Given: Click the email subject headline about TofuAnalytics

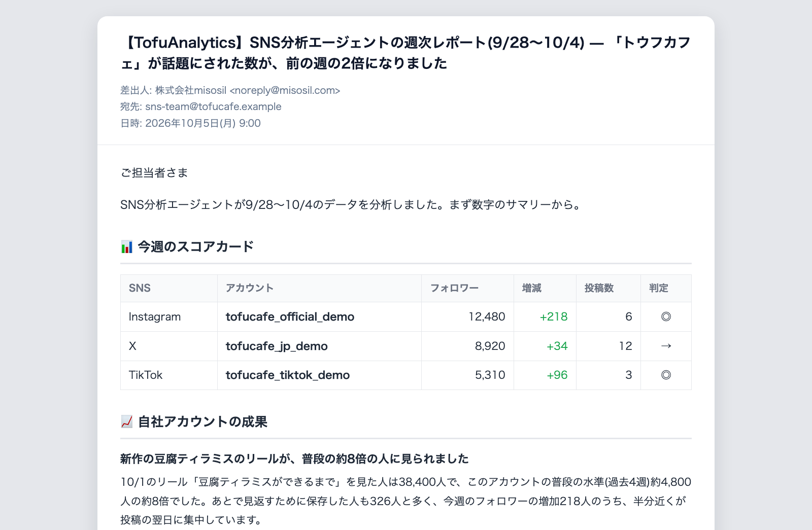Looking at the screenshot, I should tap(405, 53).
